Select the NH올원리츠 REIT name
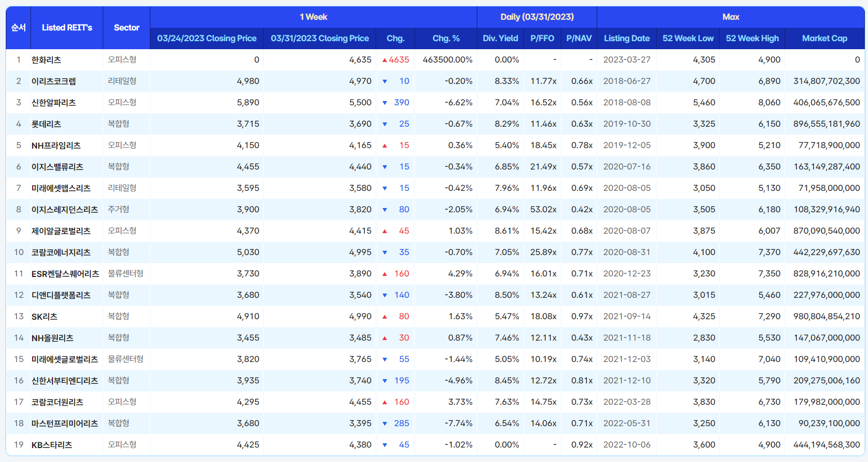 52,338
